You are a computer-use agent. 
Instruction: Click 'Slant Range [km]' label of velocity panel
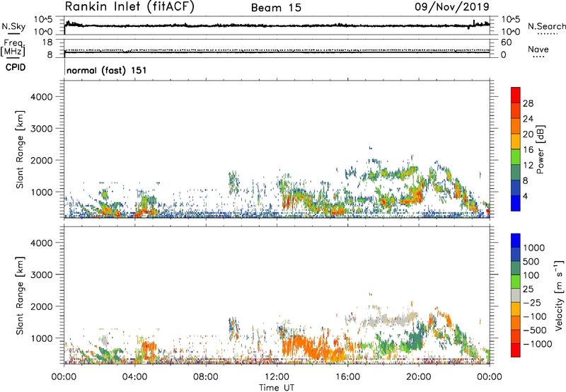click(x=20, y=296)
